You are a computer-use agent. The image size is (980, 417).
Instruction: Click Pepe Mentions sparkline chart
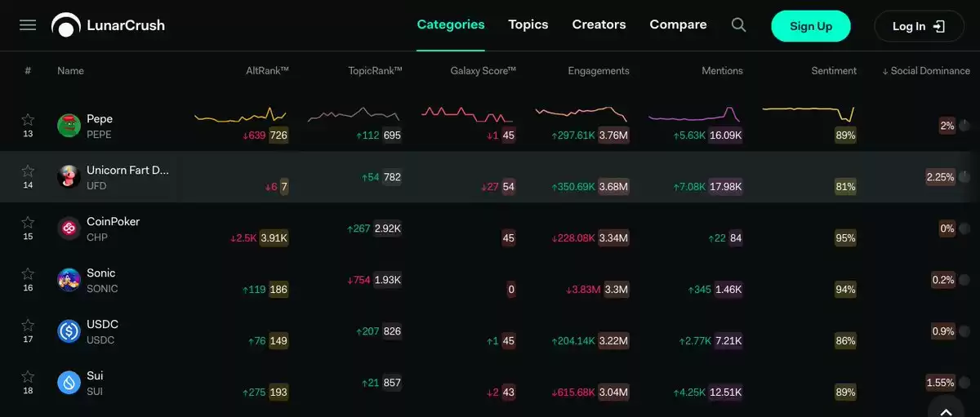694,113
